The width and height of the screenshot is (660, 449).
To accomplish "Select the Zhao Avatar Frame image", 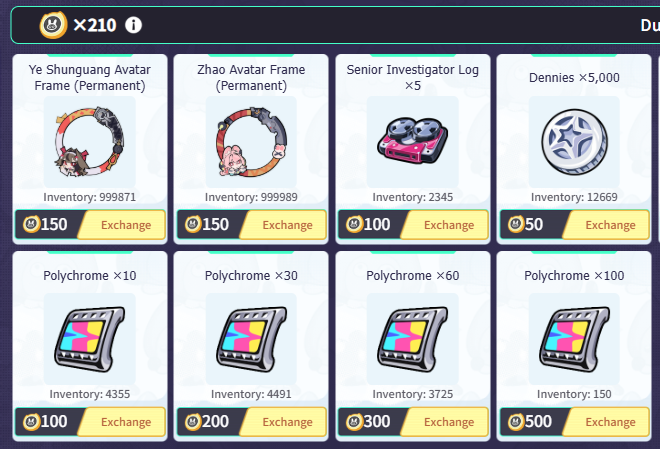I will click(x=251, y=142).
